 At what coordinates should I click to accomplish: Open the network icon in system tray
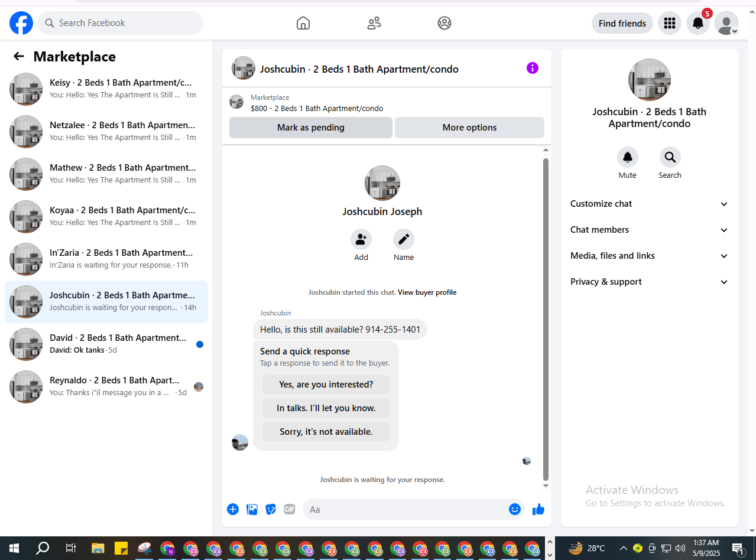click(666, 548)
